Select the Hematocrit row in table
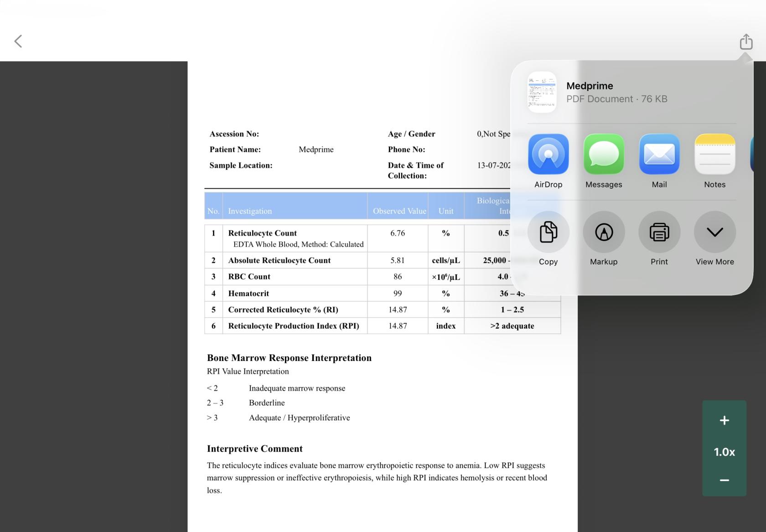766x532 pixels. (x=383, y=293)
